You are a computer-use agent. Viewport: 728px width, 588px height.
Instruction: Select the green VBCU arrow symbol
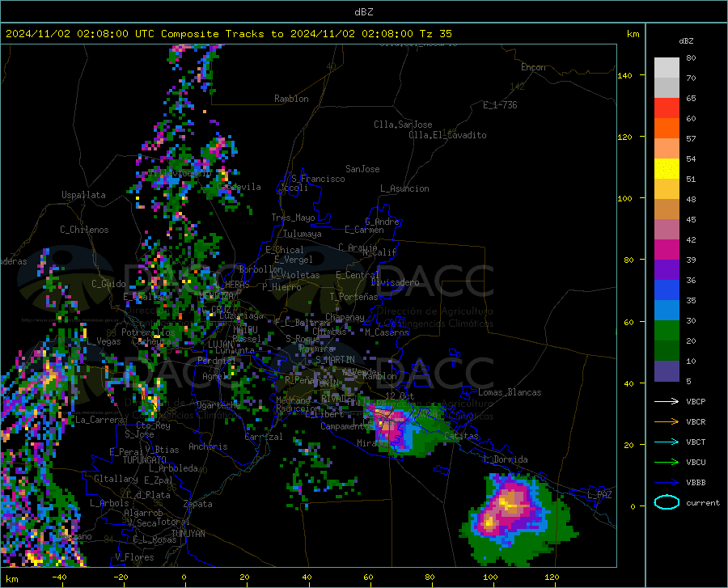point(667,463)
